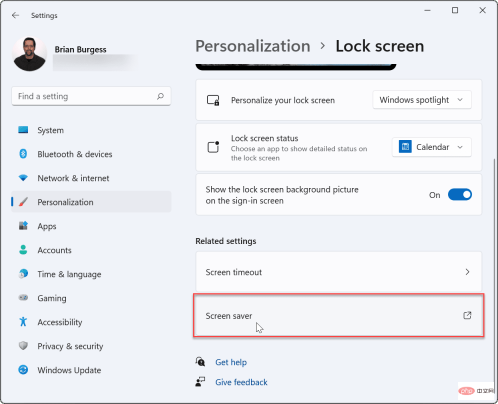This screenshot has width=498, height=404.
Task: Minimize the Settings window
Action: [427, 10]
